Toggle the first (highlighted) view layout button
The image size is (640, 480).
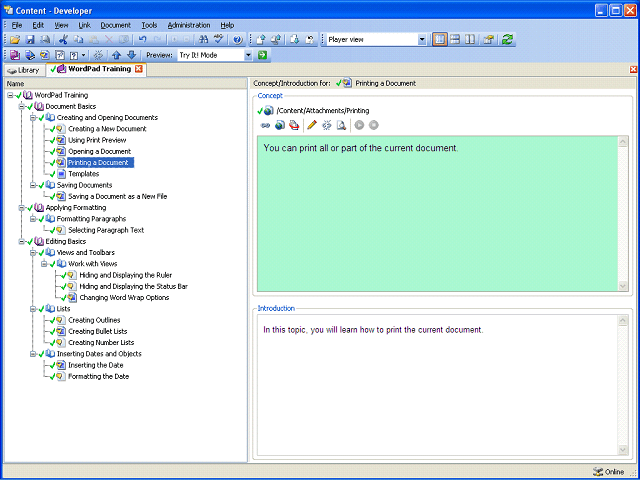(440, 40)
